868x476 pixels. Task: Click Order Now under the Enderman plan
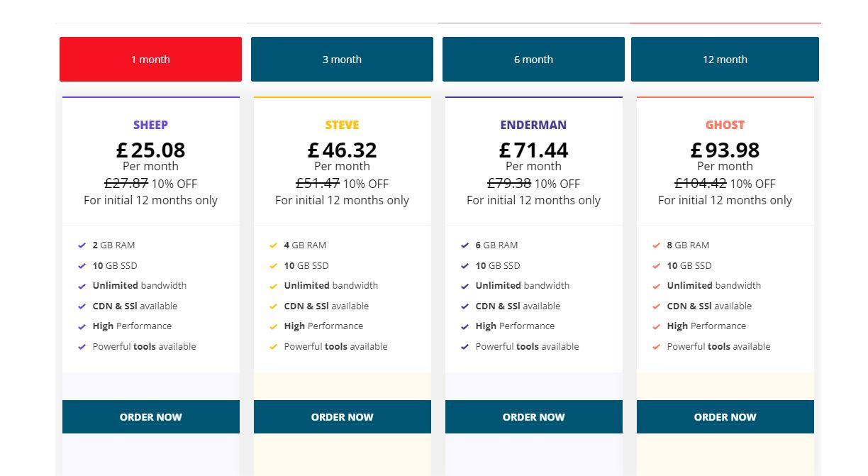coord(533,416)
